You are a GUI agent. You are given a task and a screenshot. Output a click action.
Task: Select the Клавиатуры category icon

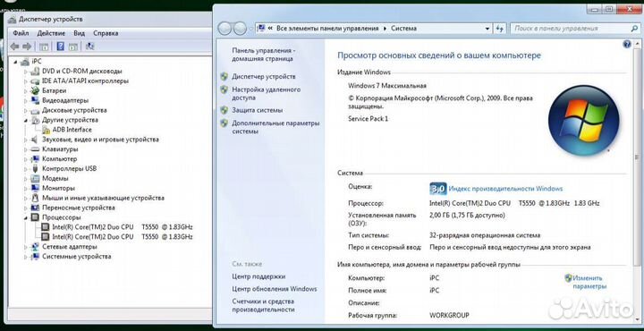click(x=36, y=149)
